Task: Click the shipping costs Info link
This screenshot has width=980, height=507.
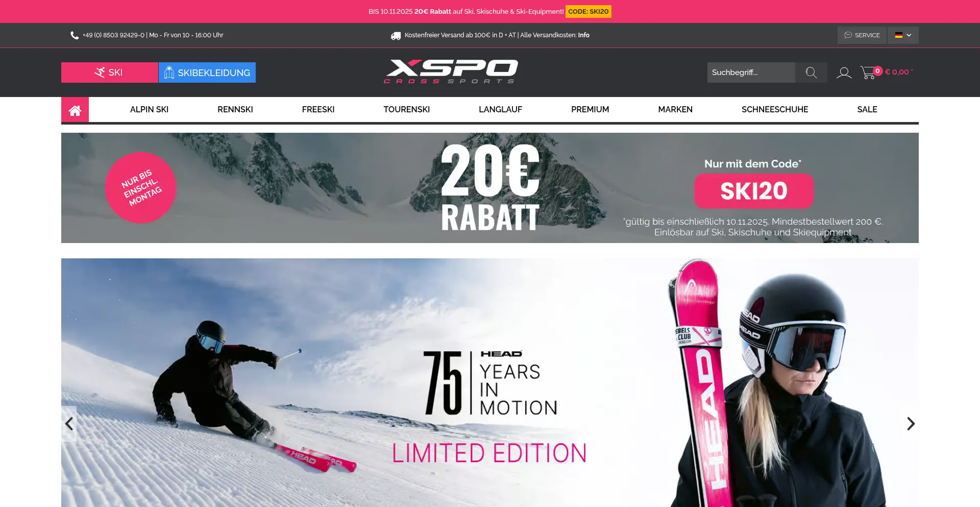Action: tap(584, 35)
